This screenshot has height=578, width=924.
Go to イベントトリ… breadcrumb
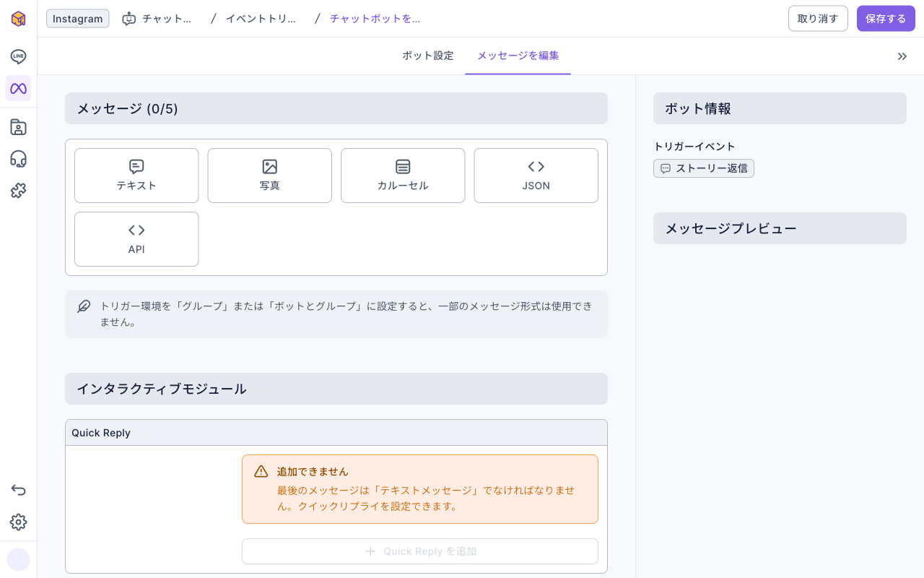261,19
